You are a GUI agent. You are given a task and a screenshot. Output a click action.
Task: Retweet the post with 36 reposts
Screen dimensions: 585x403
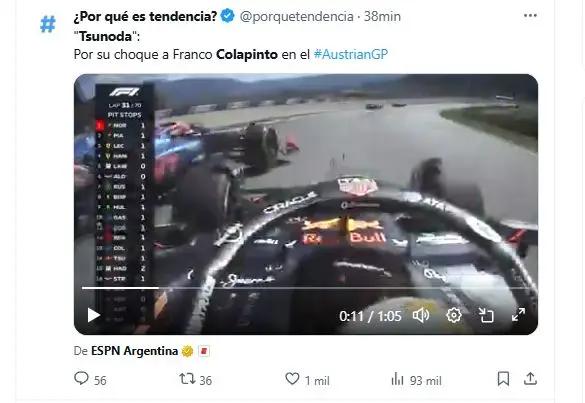[187, 379]
